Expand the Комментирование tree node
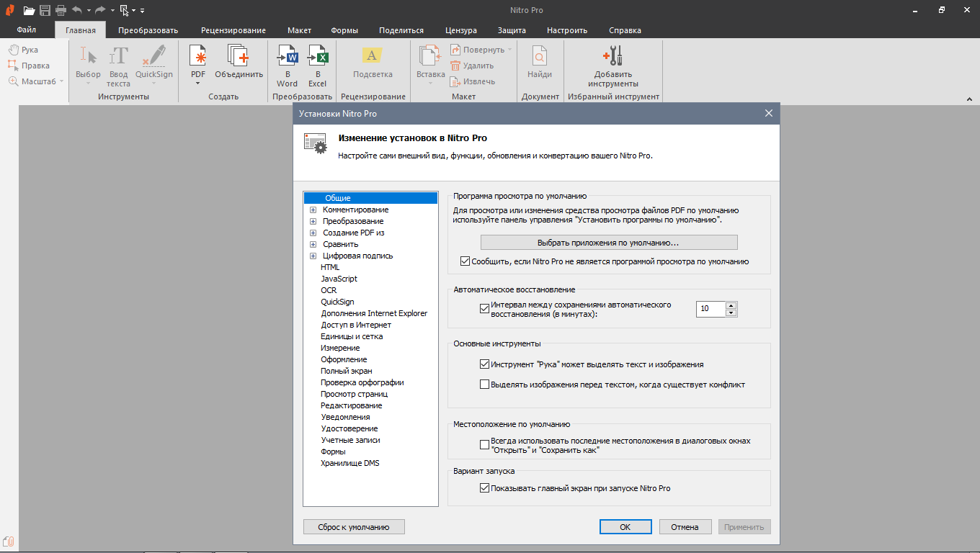The image size is (980, 553). 313,210
